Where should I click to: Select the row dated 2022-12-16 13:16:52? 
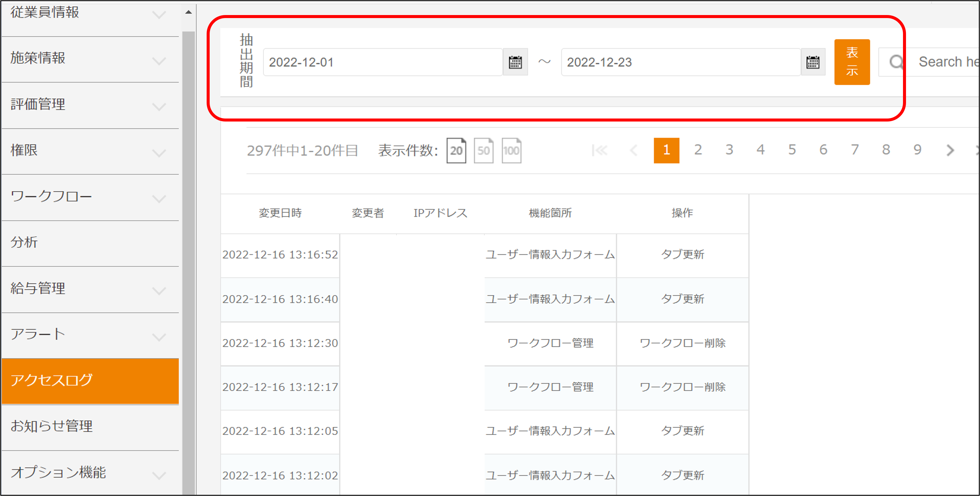coord(484,255)
